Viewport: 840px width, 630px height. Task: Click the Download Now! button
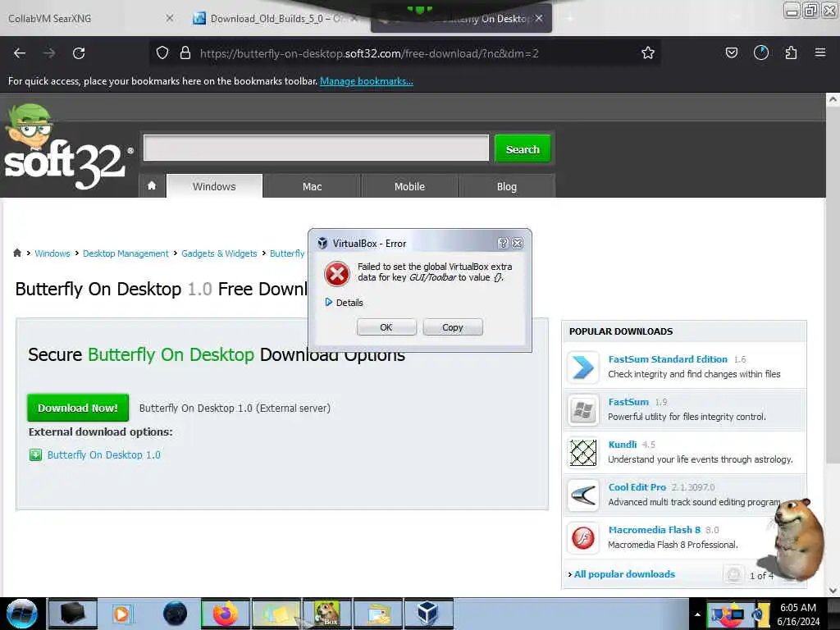[78, 408]
